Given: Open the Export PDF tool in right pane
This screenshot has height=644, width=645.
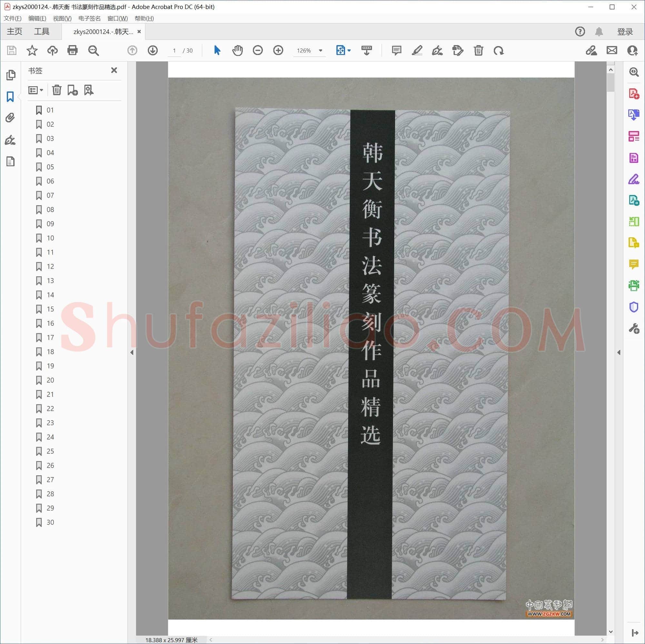Looking at the screenshot, I should click(x=634, y=115).
